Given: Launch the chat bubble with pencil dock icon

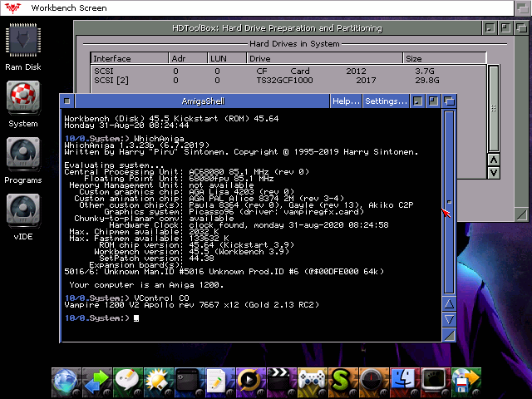Looking at the screenshot, I should (x=128, y=382).
